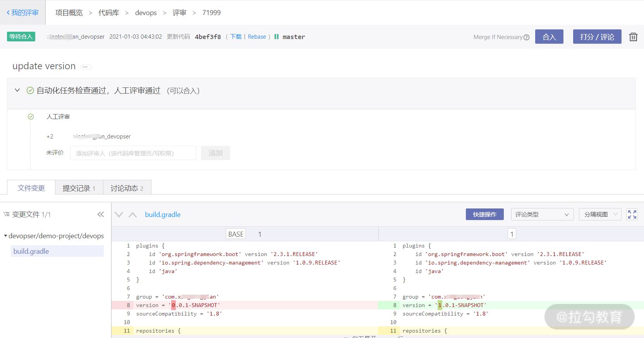Click added line 8 in right pane
This screenshot has width=644, height=338.
pos(511,305)
